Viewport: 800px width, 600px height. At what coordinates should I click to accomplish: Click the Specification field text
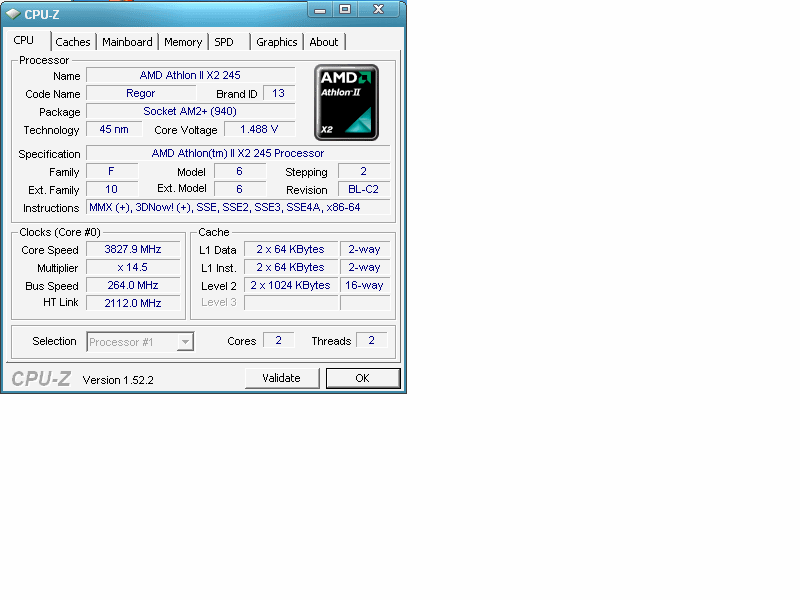coord(238,153)
